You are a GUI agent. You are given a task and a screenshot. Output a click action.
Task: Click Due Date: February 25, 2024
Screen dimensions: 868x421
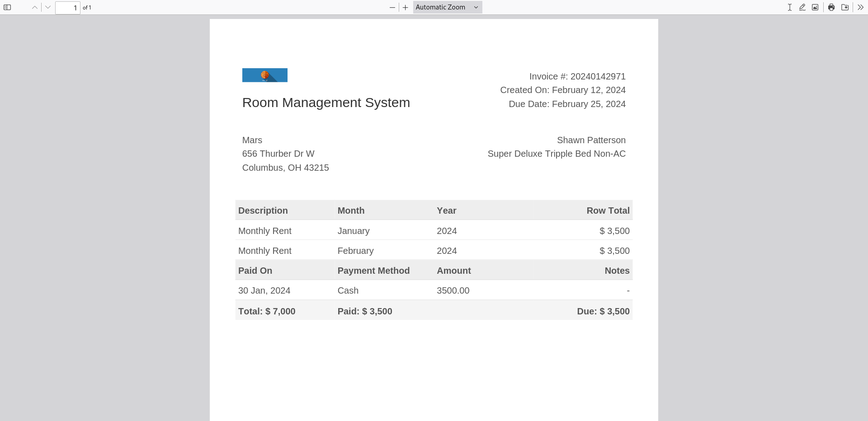tap(567, 104)
